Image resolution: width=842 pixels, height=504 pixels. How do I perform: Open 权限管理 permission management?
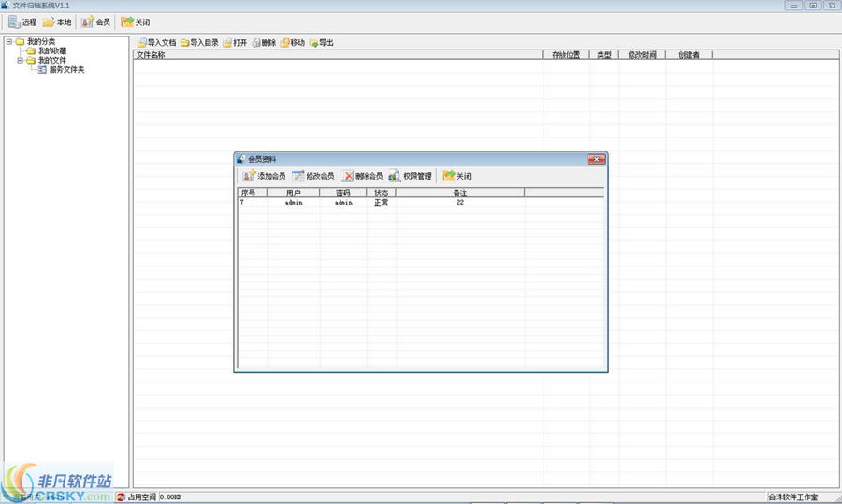click(411, 176)
